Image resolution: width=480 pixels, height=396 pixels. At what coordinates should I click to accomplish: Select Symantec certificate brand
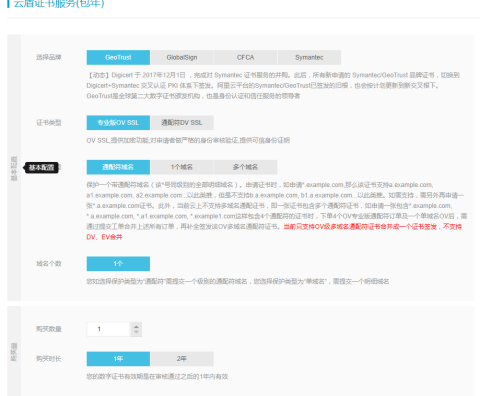(x=309, y=57)
